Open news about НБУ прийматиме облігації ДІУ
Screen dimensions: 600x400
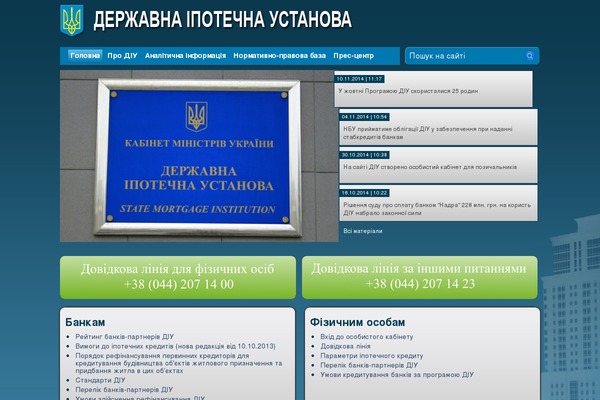click(x=428, y=133)
